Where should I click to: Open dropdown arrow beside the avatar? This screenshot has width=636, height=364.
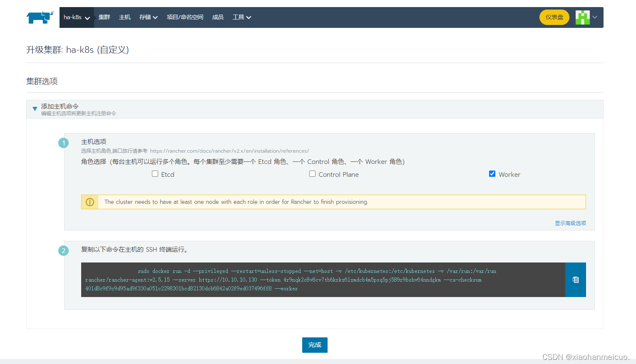click(595, 17)
